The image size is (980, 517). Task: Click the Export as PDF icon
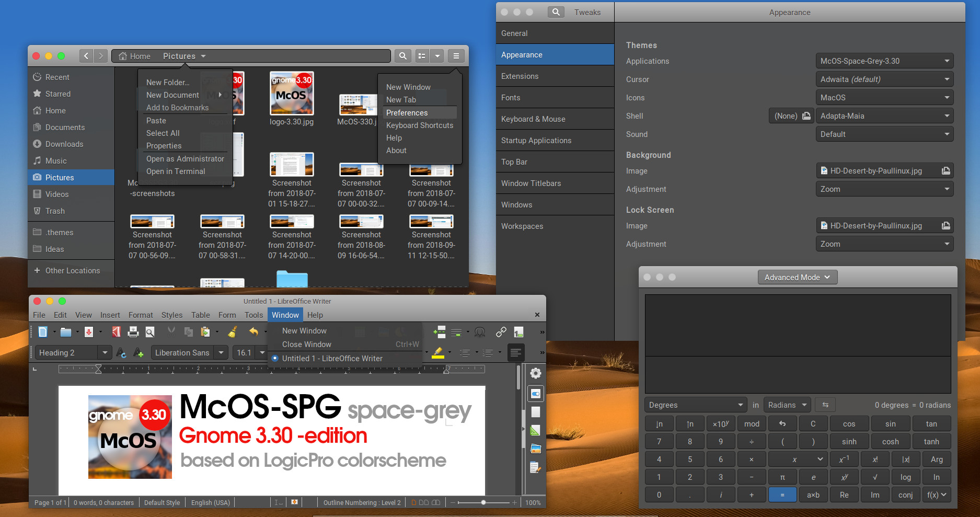[116, 331]
